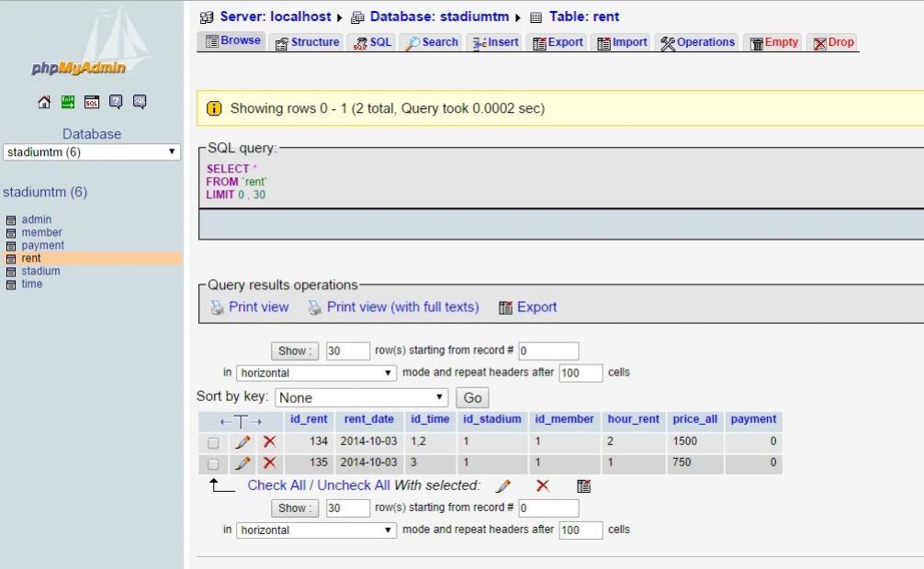The height and width of the screenshot is (569, 924).
Task: Check the checkbox for row 134
Action: coord(213,442)
